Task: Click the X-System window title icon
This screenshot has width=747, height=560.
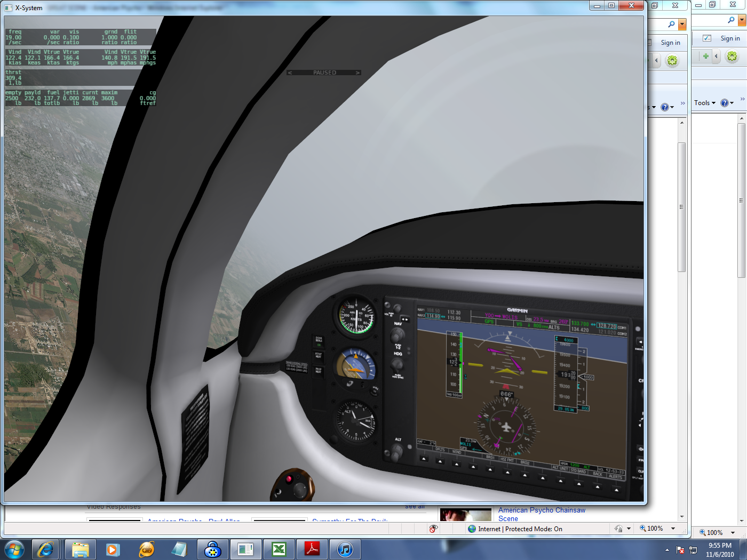Action: 8,8
